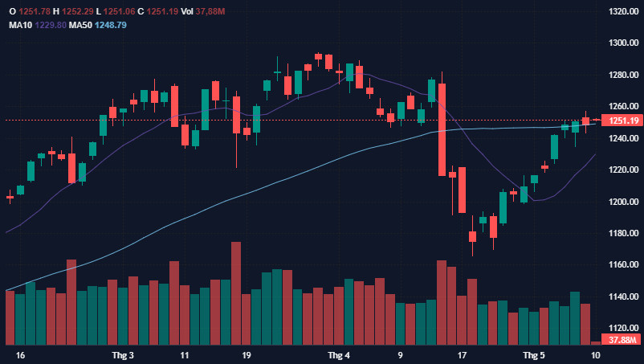The image size is (644, 364).
Task: Click the 1200.00 price axis label
Action: pos(623,202)
